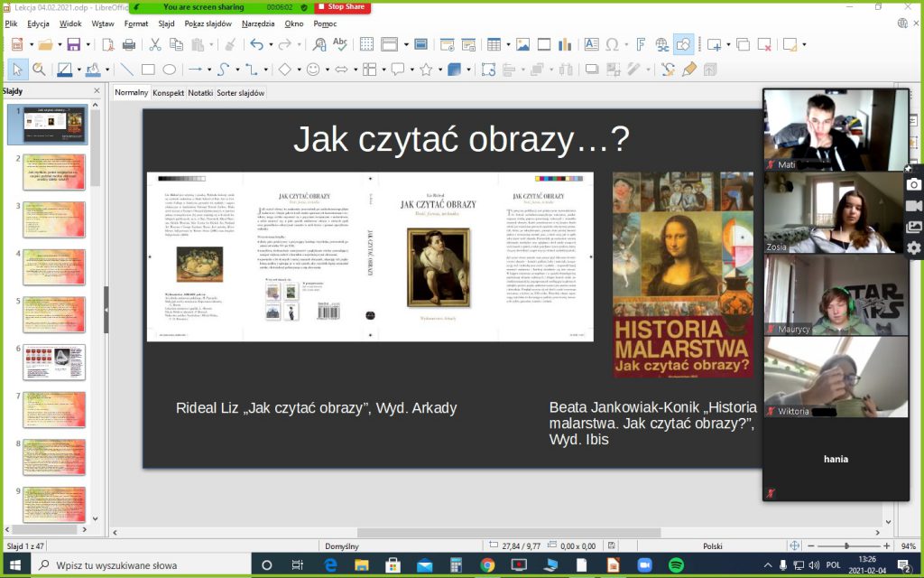Image resolution: width=924 pixels, height=578 pixels.
Task: Switch to the Sorter slajdów tab
Action: (241, 93)
